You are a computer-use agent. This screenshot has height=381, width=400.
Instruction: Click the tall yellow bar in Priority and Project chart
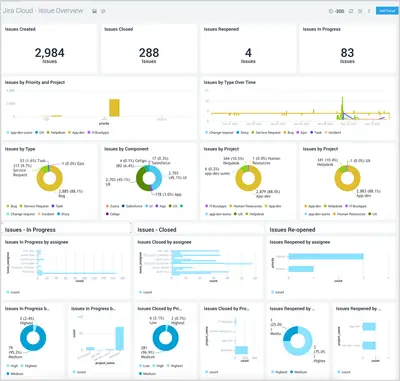(114, 108)
